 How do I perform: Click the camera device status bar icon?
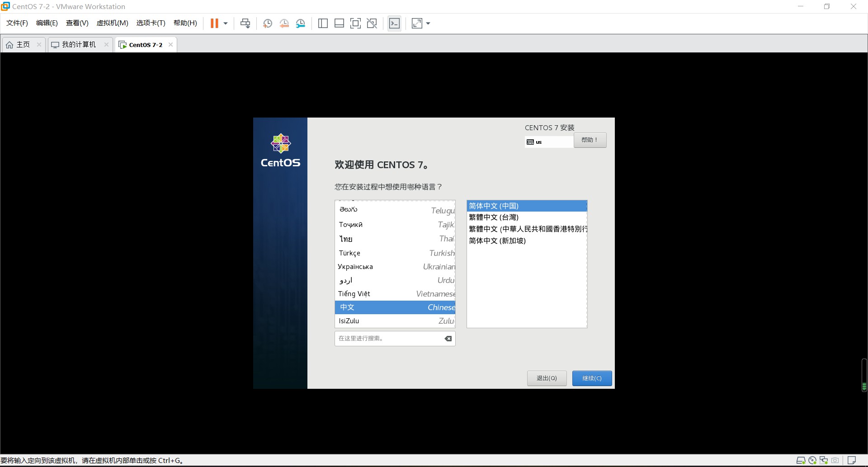(x=835, y=461)
